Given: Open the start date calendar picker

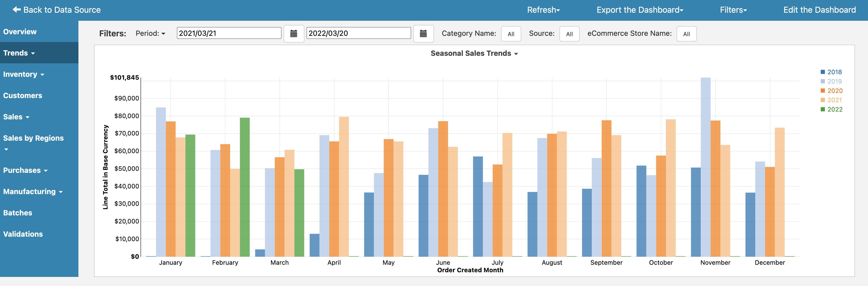Looking at the screenshot, I should pyautogui.click(x=293, y=34).
